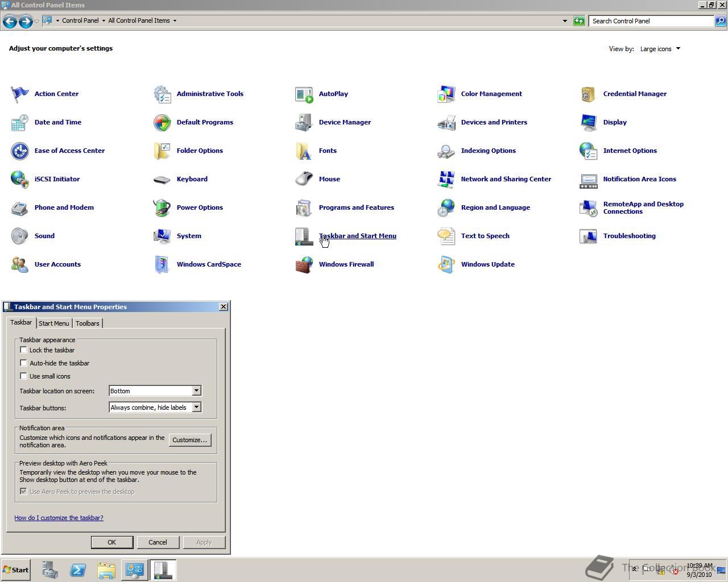This screenshot has width=728, height=582.
Task: Expand Taskbar location on screen dropdown
Action: 196,390
